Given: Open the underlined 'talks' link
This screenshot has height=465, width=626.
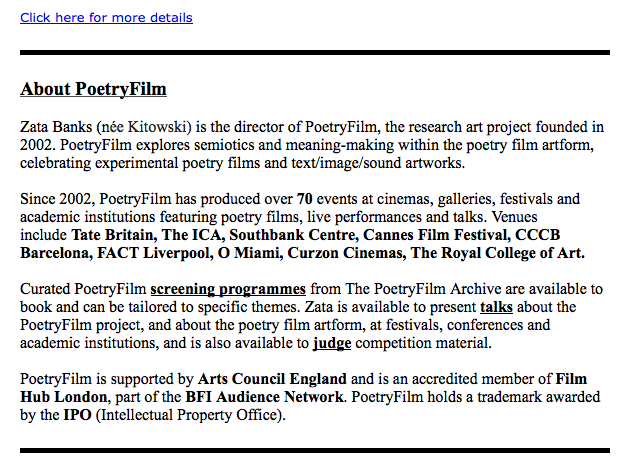Looking at the screenshot, I should [x=496, y=307].
